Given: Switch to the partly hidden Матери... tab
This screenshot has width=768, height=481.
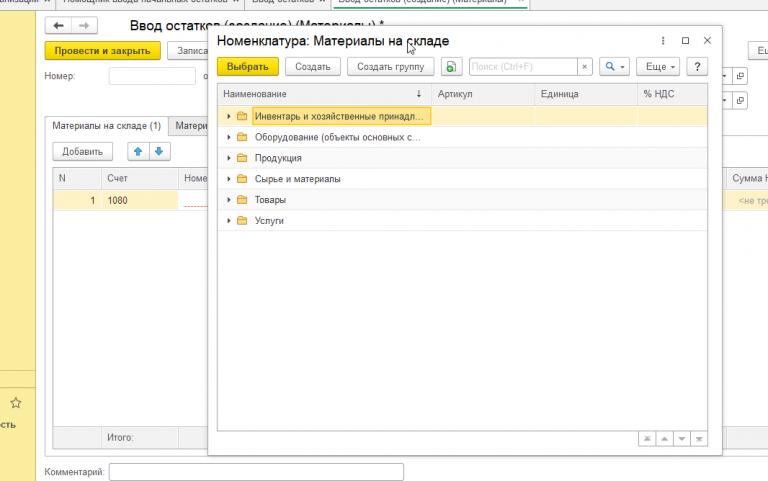Looking at the screenshot, I should [x=189, y=126].
